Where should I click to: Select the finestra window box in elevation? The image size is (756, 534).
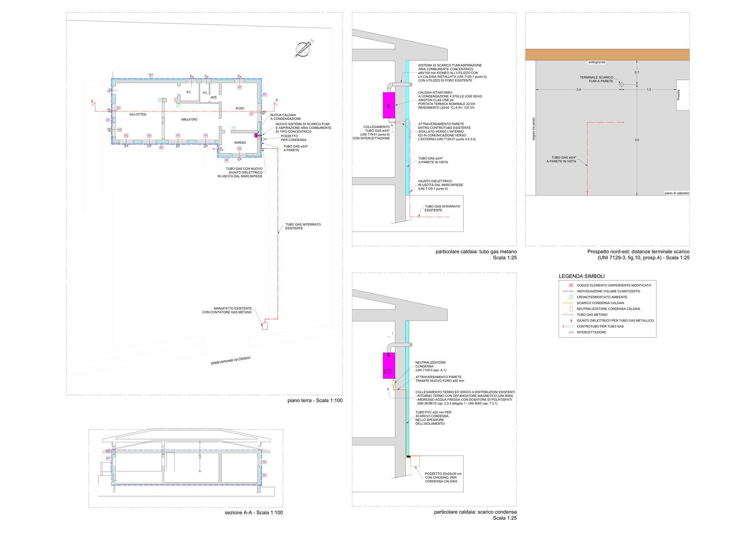683,95
